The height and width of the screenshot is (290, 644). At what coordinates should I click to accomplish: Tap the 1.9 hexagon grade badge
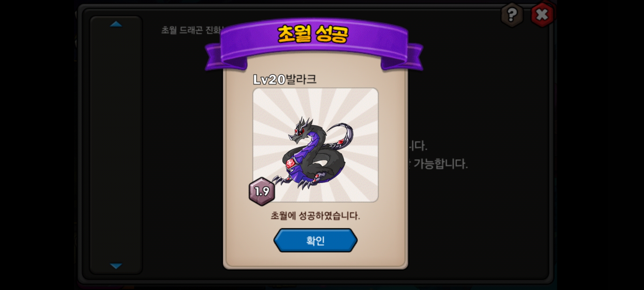[262, 191]
